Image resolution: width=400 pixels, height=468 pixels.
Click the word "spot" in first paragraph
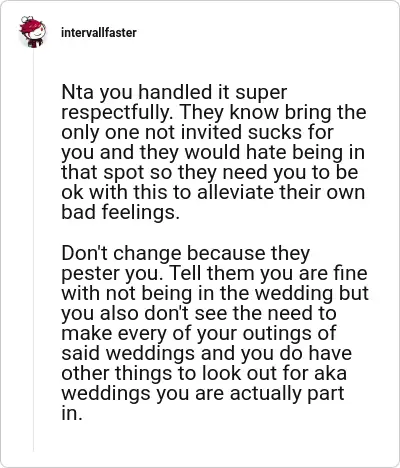(124, 173)
